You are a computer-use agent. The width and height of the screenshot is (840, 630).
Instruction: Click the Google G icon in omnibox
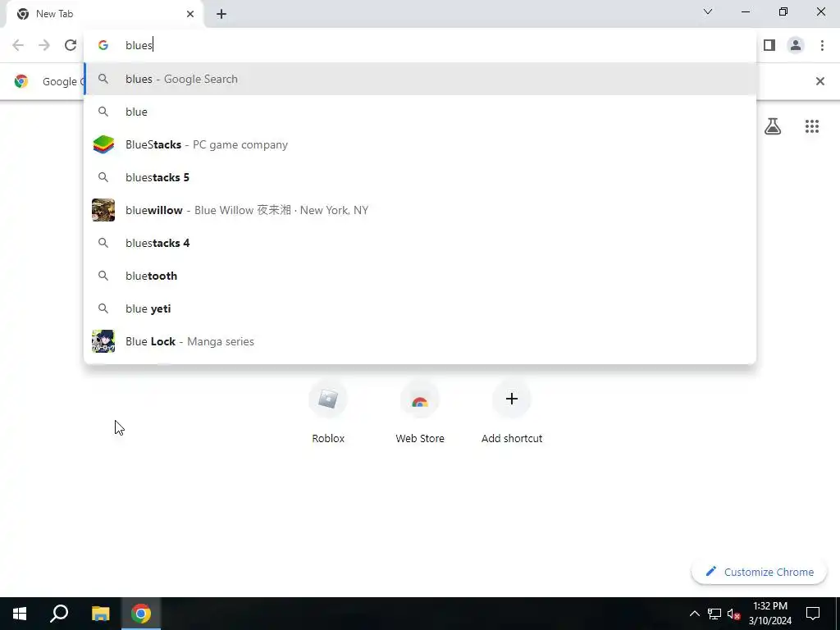point(103,45)
